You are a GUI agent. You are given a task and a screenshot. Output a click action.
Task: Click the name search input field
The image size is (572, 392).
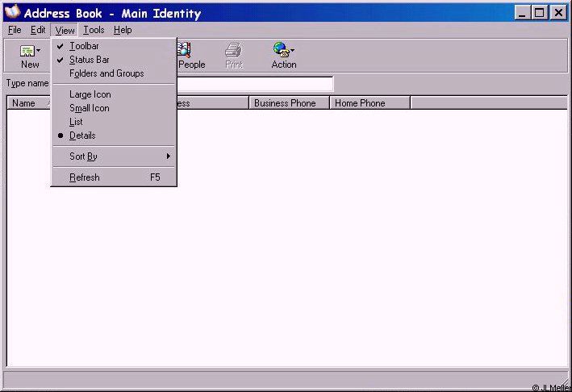pyautogui.click(x=255, y=84)
